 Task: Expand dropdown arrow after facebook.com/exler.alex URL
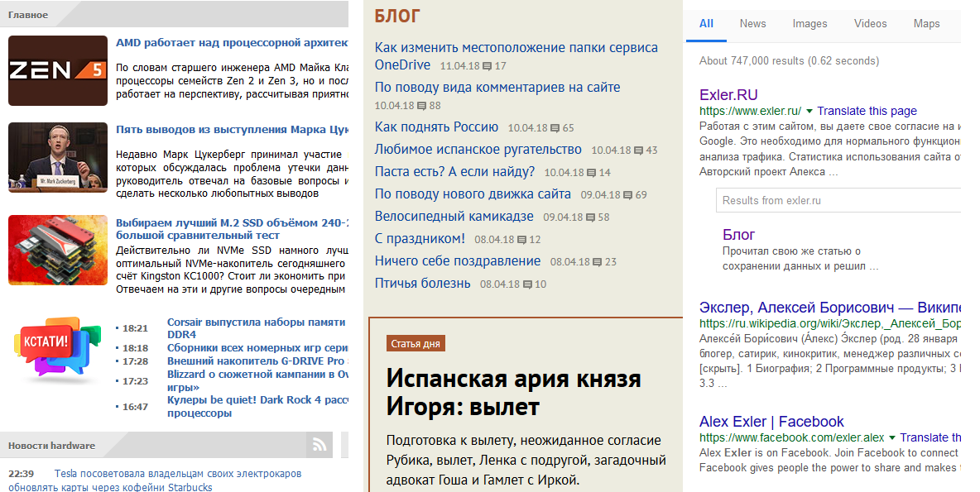(892, 437)
